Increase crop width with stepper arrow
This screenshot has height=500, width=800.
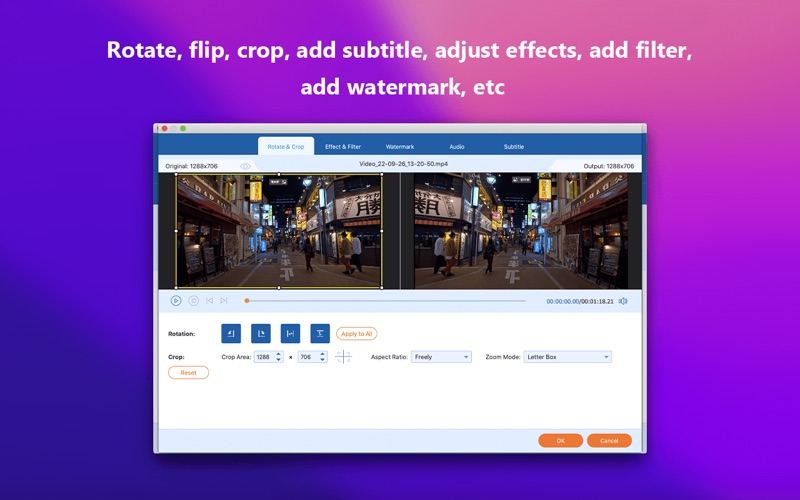(279, 354)
